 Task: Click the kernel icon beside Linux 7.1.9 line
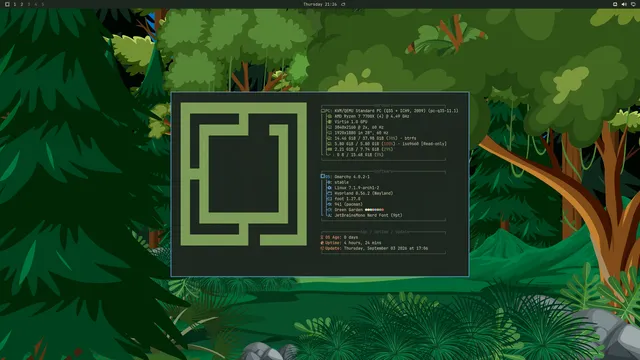pyautogui.click(x=329, y=188)
